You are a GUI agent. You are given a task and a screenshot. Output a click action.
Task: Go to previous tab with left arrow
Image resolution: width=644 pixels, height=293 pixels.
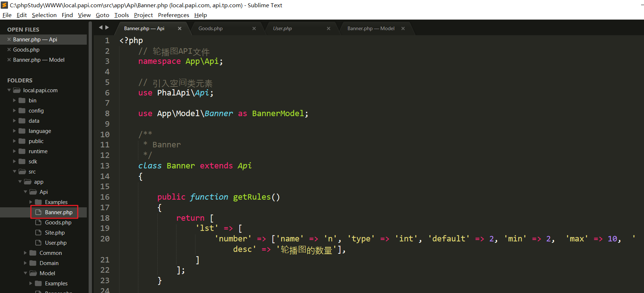click(x=101, y=28)
